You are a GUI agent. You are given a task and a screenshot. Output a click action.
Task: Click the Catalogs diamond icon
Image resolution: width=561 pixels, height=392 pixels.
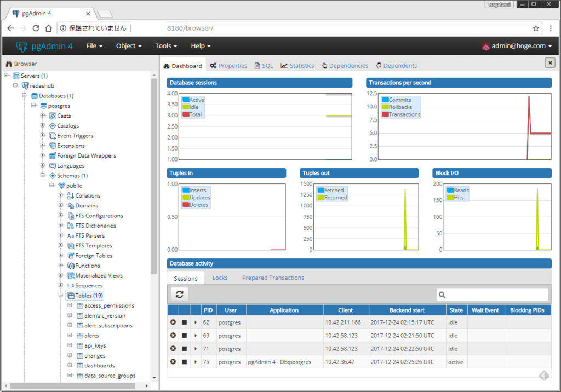click(53, 126)
